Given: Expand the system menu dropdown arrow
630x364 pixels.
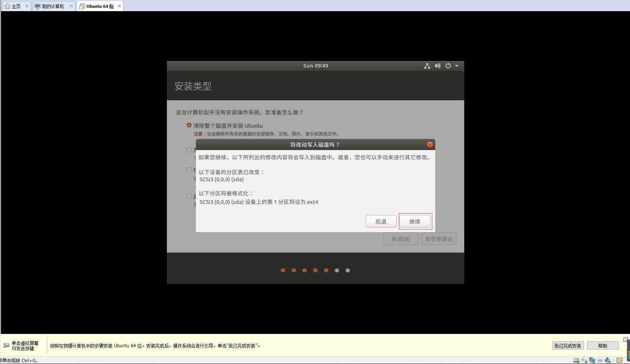Looking at the screenshot, I should [457, 66].
